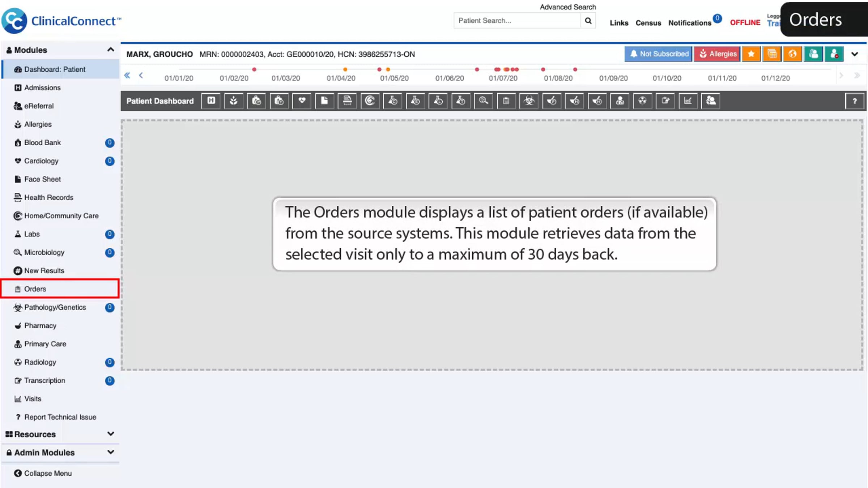Viewport: 868px width, 488px height.
Task: Click the Cardiology heart icon in toolbar
Action: [302, 101]
